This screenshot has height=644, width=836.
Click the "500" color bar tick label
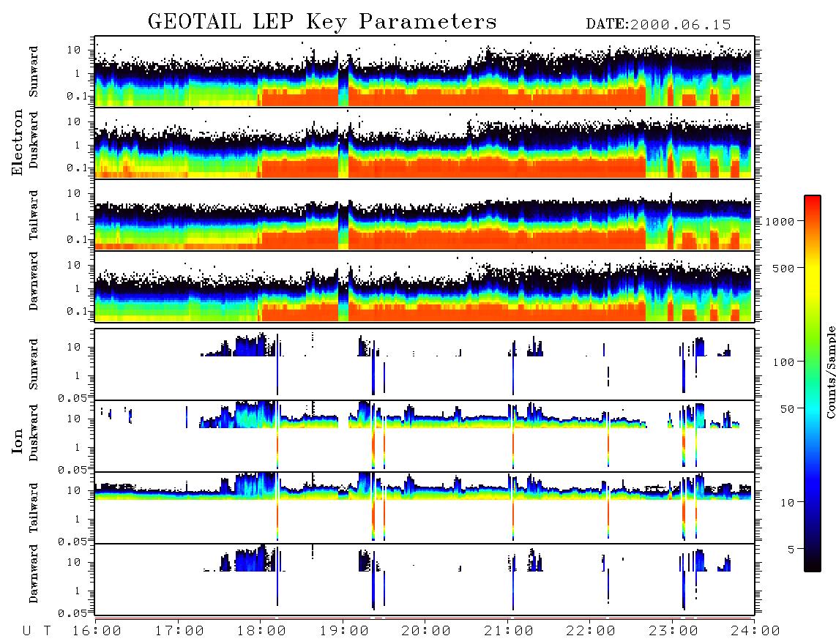coord(783,268)
